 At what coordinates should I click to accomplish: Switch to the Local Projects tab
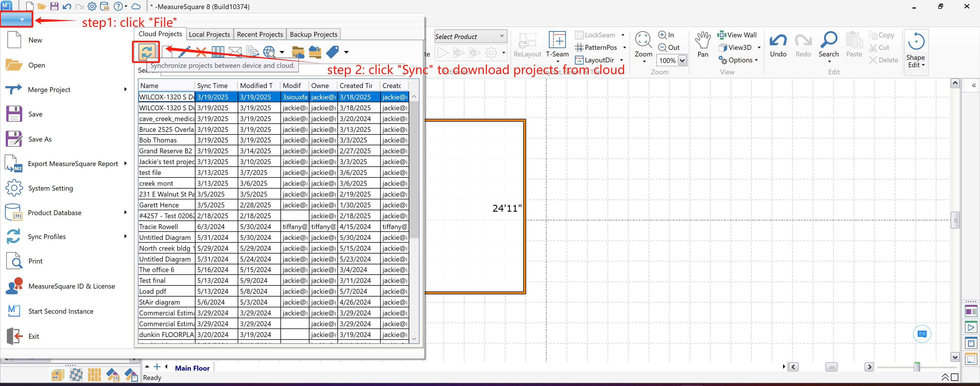[x=209, y=34]
